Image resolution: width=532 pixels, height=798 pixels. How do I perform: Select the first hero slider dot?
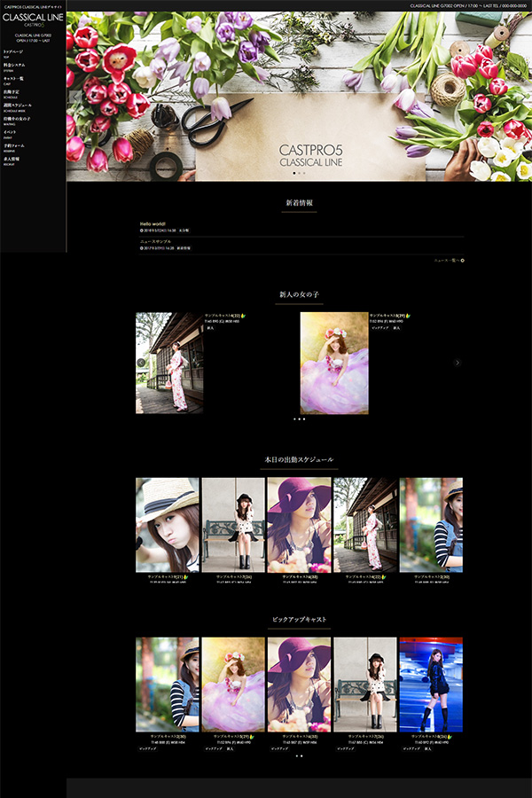293,173
